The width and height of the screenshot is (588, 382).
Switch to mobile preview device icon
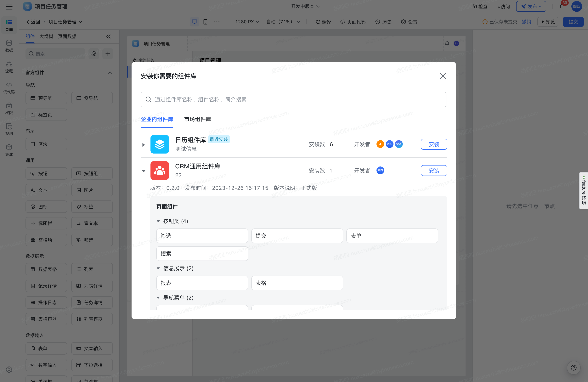pos(205,22)
